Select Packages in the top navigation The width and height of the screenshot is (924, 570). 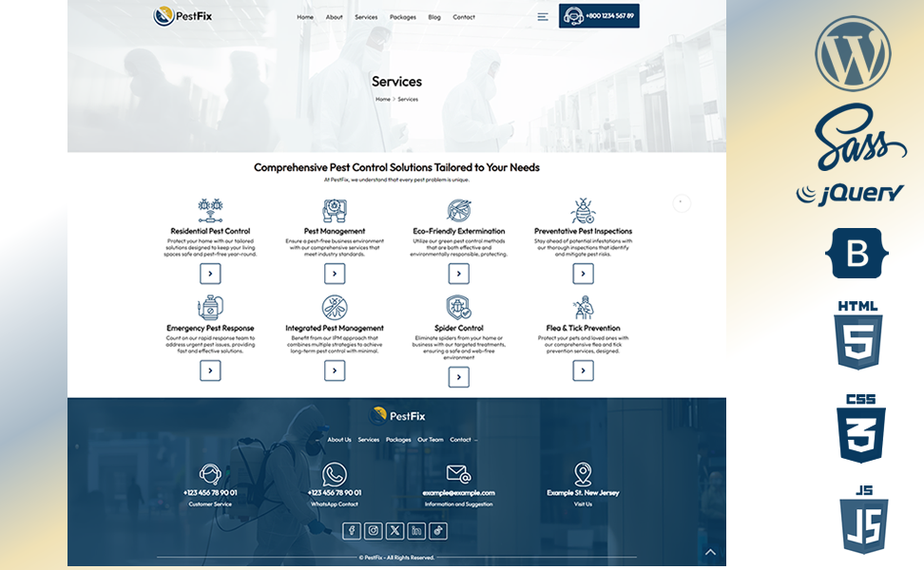(402, 17)
